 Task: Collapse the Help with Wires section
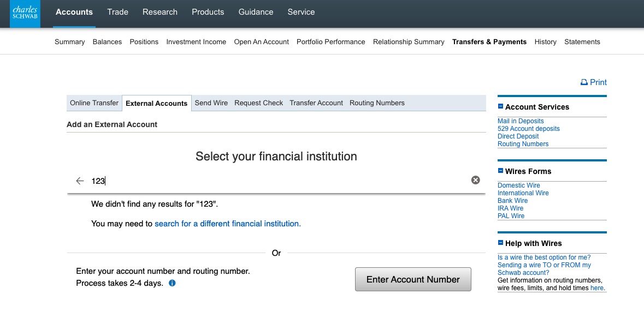click(500, 243)
